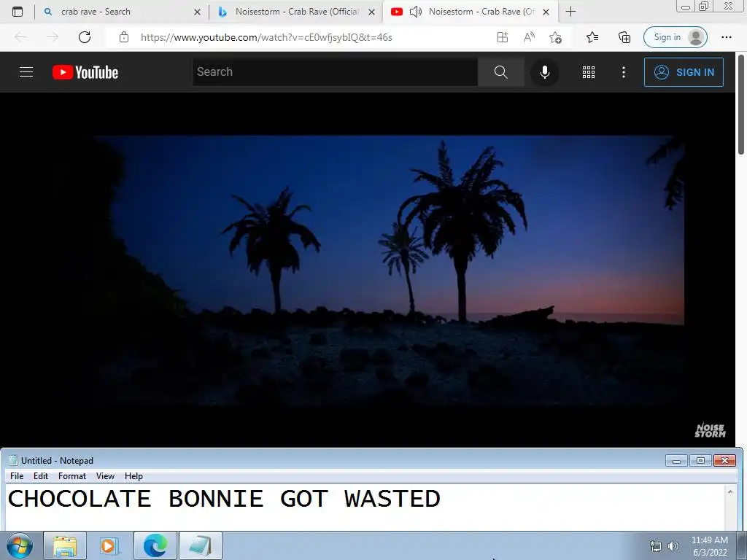Select the Notepad taskbar icon
This screenshot has height=560, width=747.
pyautogui.click(x=200, y=545)
